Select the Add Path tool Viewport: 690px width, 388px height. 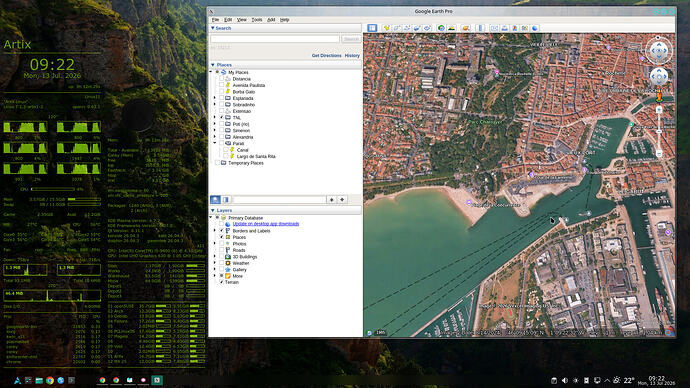pyautogui.click(x=407, y=28)
